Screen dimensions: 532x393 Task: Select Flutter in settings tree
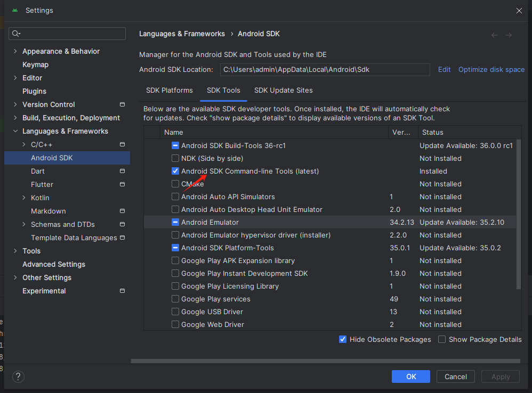[42, 184]
